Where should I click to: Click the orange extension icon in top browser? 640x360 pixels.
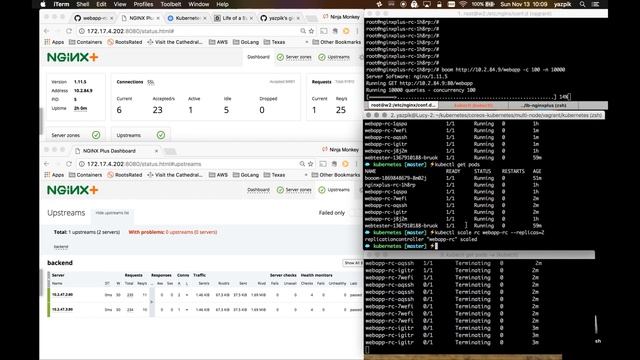coord(346,31)
